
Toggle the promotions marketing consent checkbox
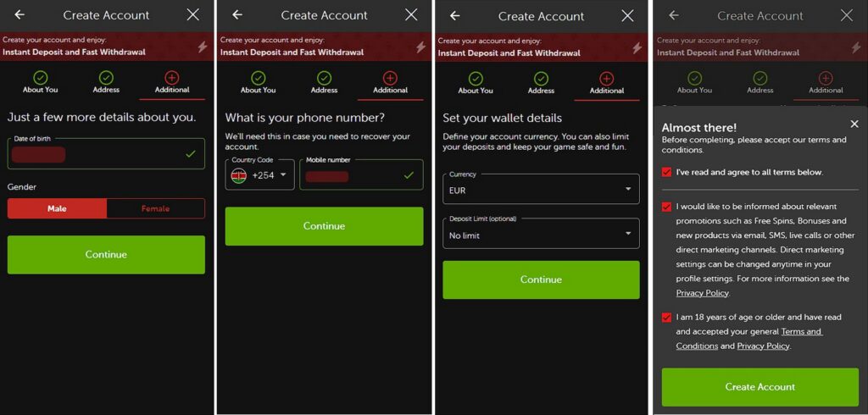pos(667,207)
